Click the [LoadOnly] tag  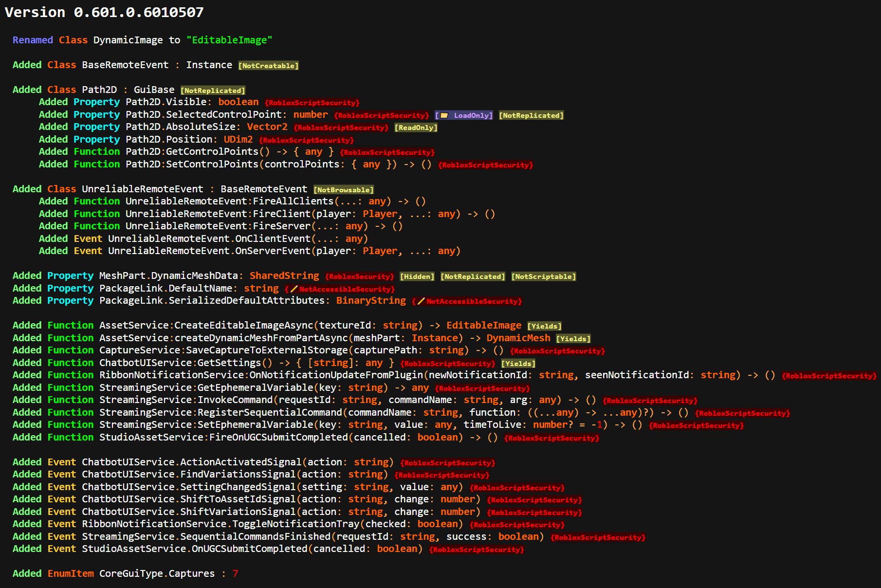tap(464, 115)
